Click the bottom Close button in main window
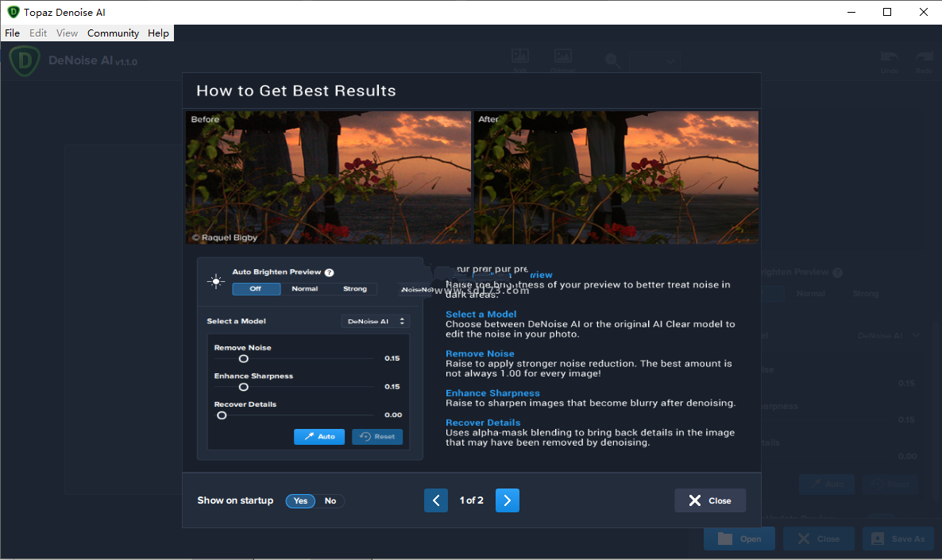 819,539
